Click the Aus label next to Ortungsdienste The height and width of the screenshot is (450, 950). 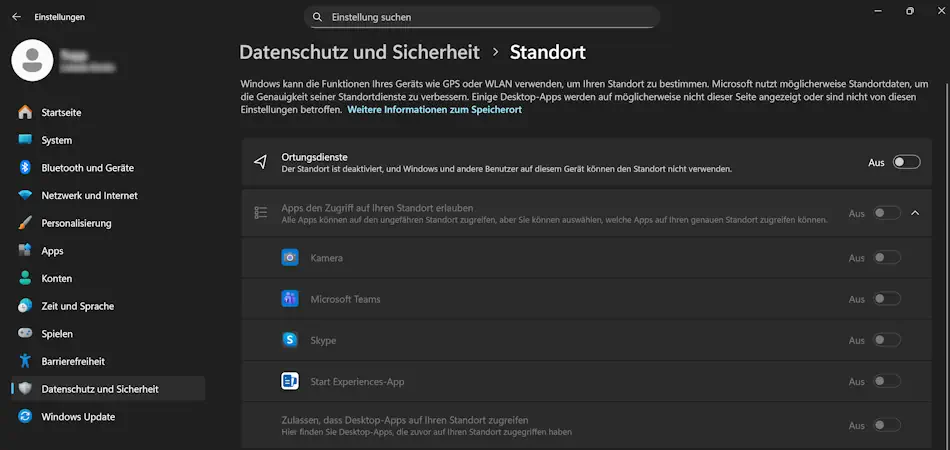point(876,162)
